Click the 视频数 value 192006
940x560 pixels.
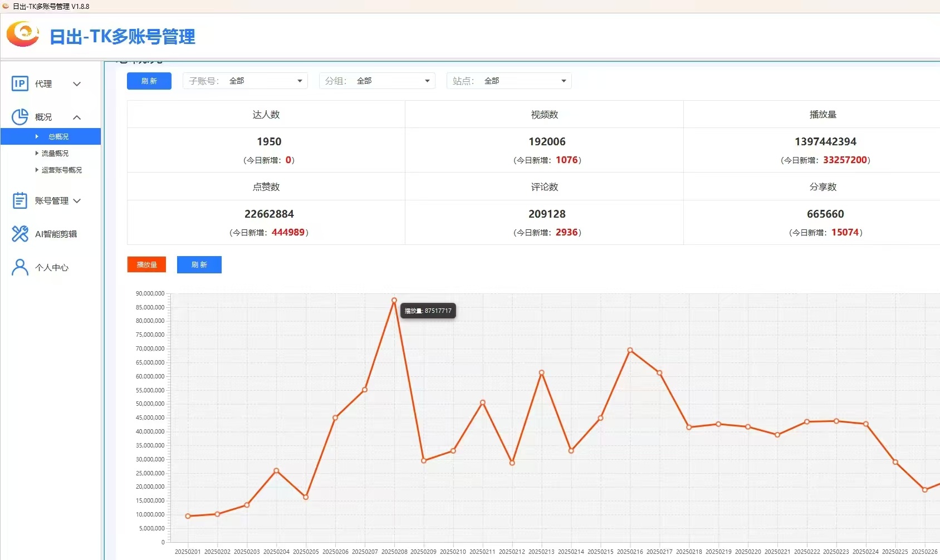pos(547,141)
